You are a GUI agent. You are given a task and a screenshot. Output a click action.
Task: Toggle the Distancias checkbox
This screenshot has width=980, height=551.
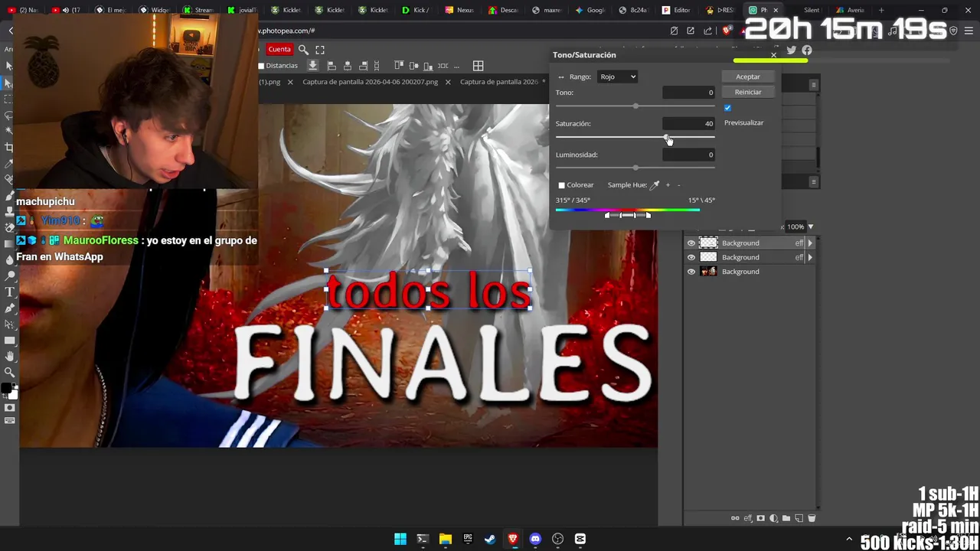(x=261, y=66)
